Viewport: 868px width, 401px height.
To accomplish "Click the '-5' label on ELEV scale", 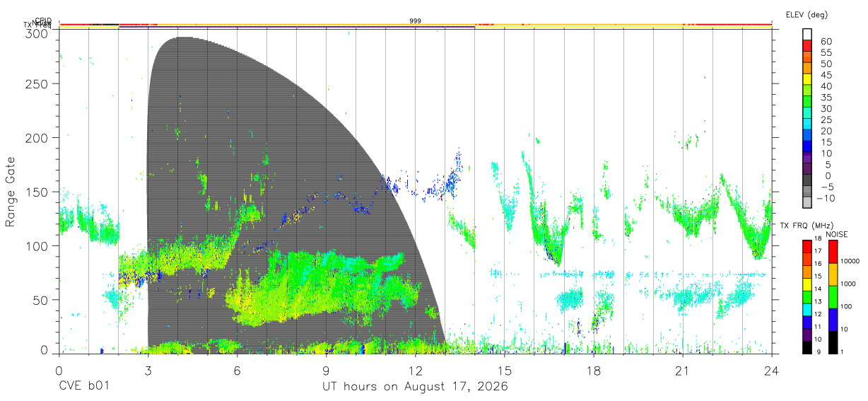I will [826, 187].
